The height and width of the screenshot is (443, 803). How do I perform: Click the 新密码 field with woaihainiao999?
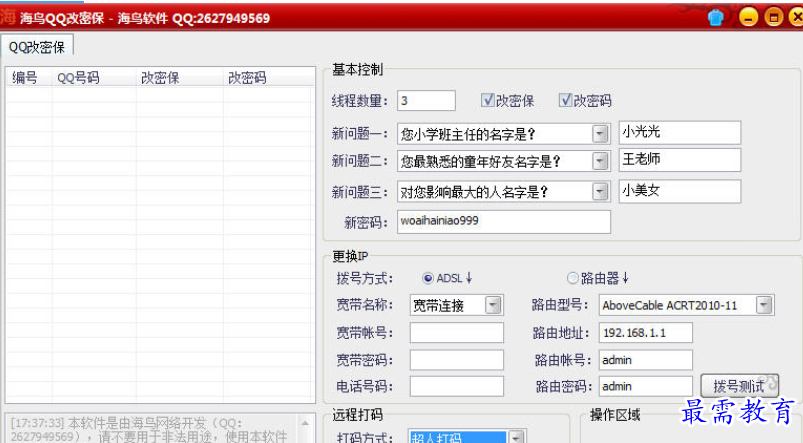click(x=504, y=221)
